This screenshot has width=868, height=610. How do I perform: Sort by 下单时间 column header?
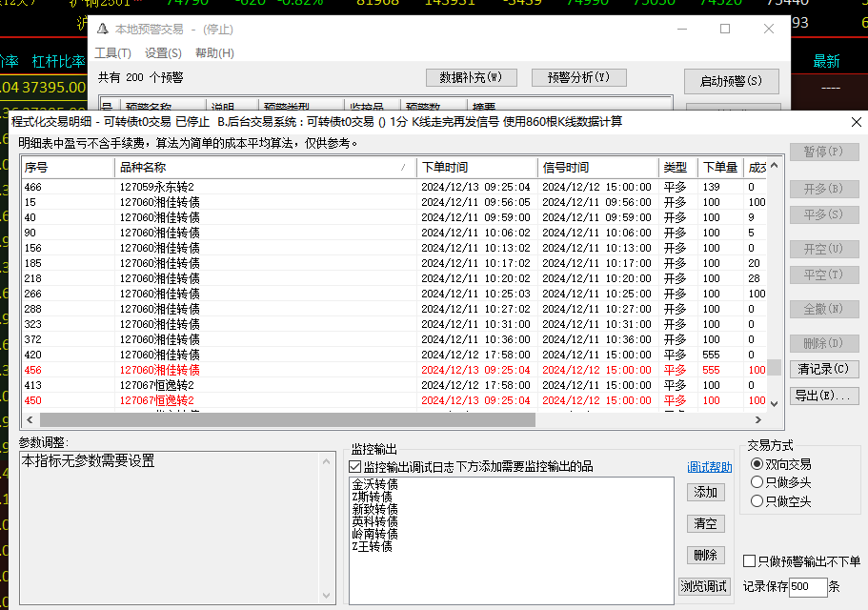coord(477,167)
